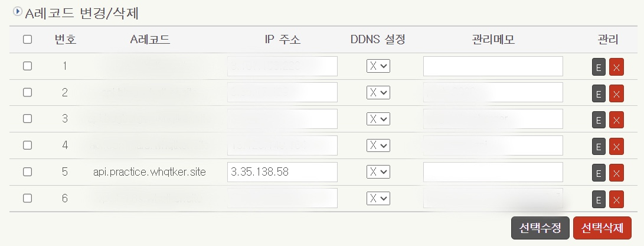Check the checkbox for record number 5
The image size is (644, 246).
click(27, 171)
